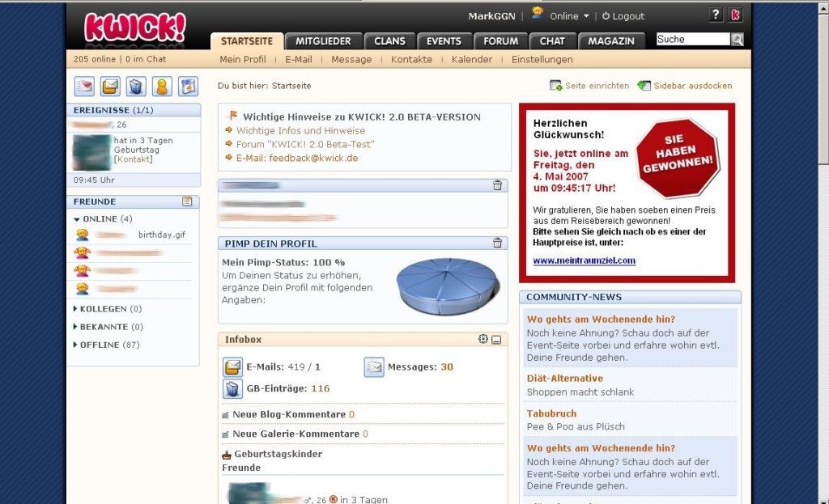Open the EVENTS tab
The height and width of the screenshot is (504, 829).
pyautogui.click(x=444, y=41)
